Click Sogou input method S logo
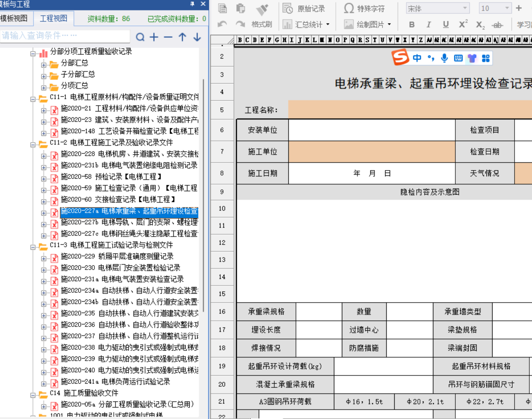The height and width of the screenshot is (419, 532). (400, 57)
